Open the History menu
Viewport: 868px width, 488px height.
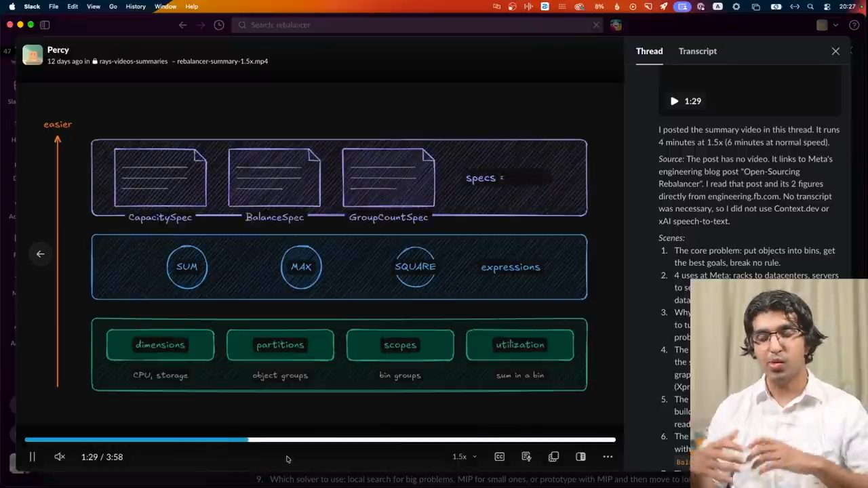tap(136, 7)
